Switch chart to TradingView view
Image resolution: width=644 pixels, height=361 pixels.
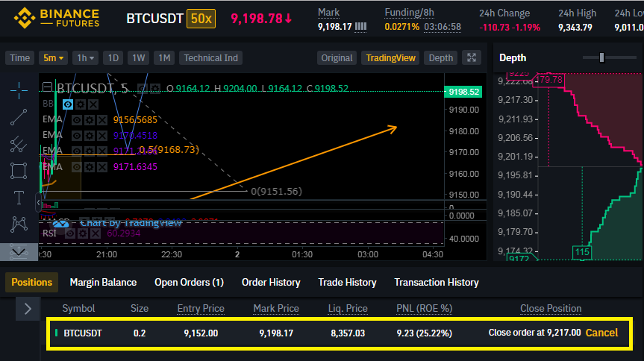tap(390, 58)
